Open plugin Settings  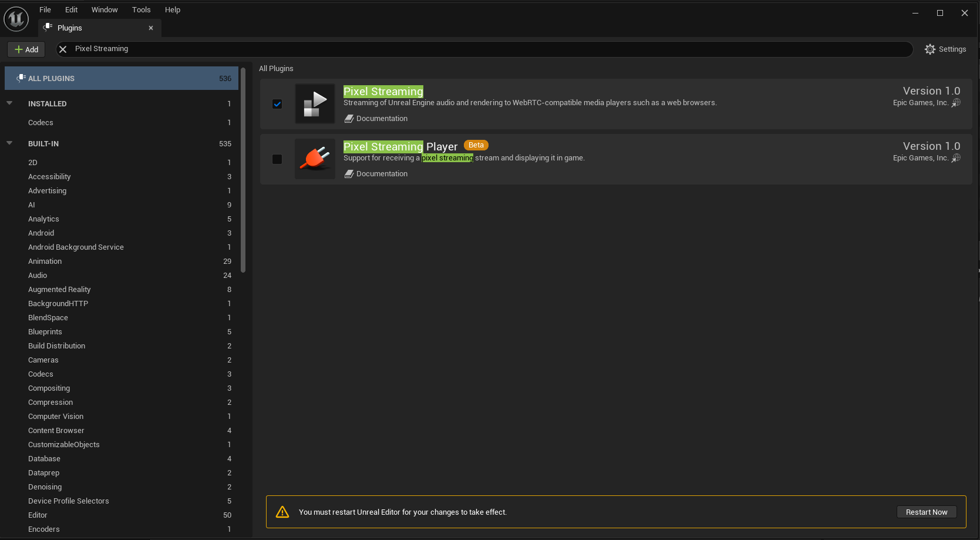945,49
